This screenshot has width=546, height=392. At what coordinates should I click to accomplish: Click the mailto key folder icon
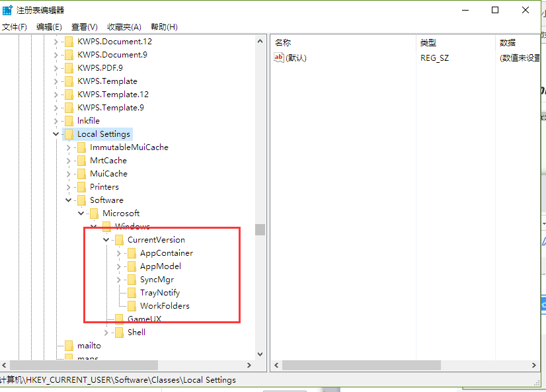[x=69, y=345]
